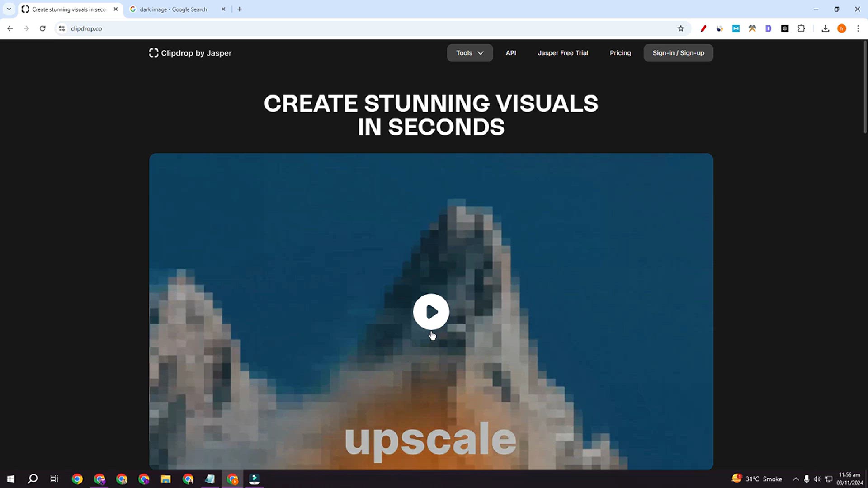Viewport: 868px width, 488px height.
Task: Go to the Pricing page
Action: 620,53
